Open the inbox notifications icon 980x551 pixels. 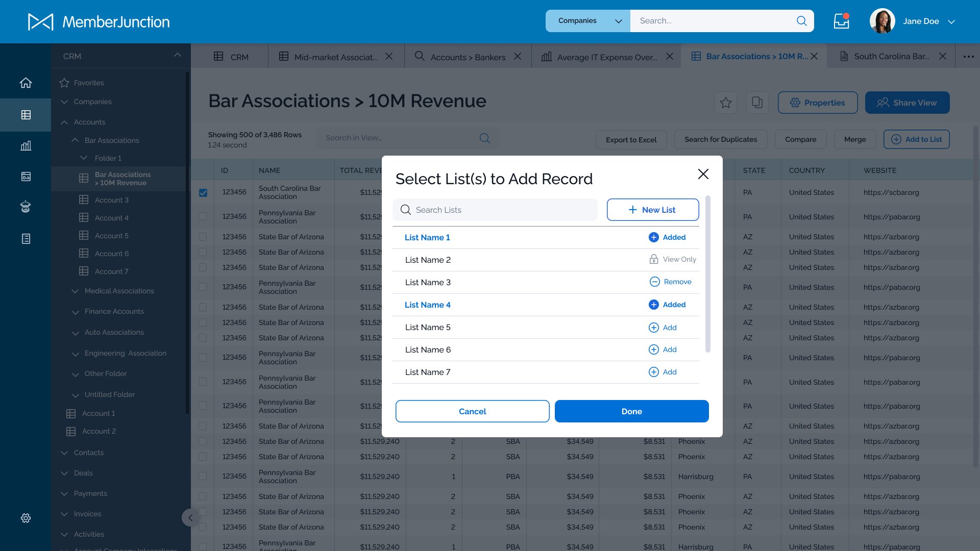click(x=841, y=21)
